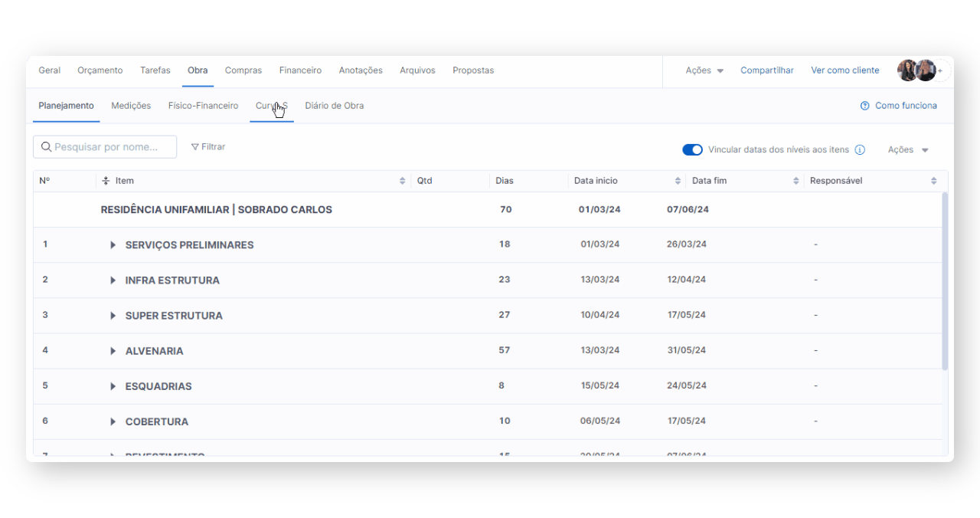
Task: Open the Curva S sub-tab
Action: point(272,106)
